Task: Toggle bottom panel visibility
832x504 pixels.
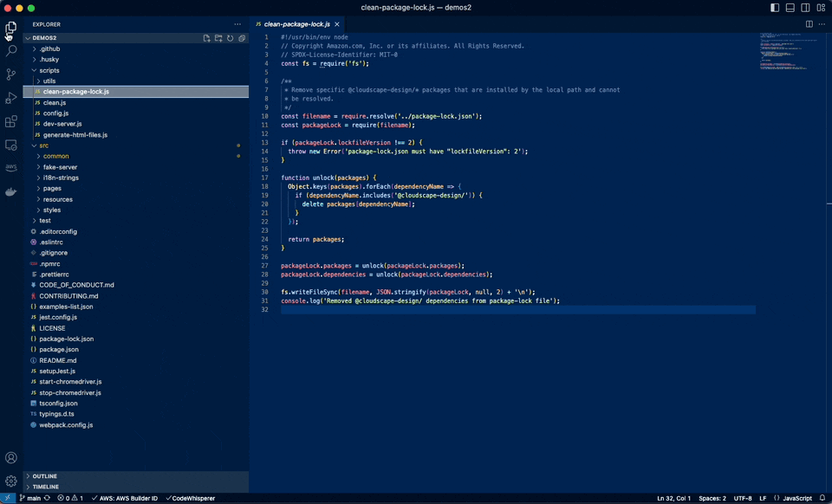Action: point(790,8)
